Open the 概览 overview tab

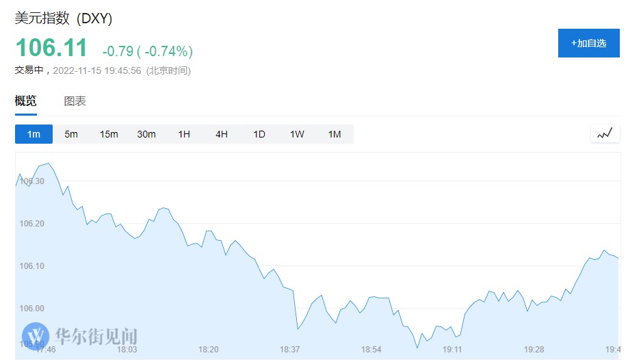point(26,101)
